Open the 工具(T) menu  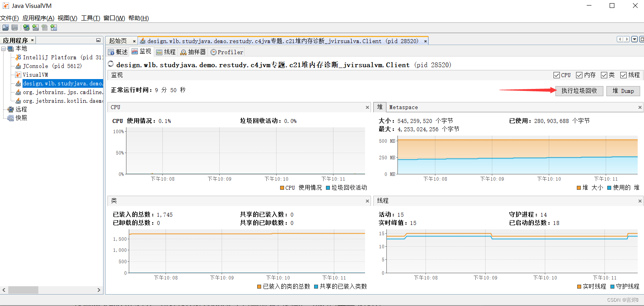[x=90, y=18]
